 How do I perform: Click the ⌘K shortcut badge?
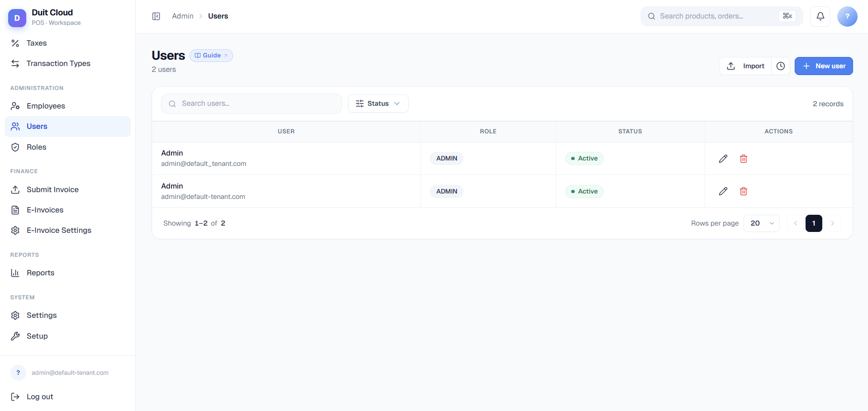787,16
